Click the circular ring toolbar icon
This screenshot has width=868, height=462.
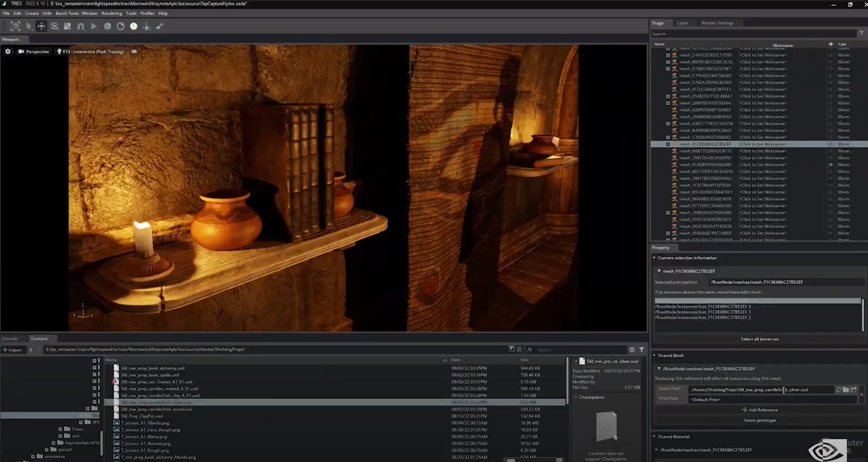tap(121, 26)
